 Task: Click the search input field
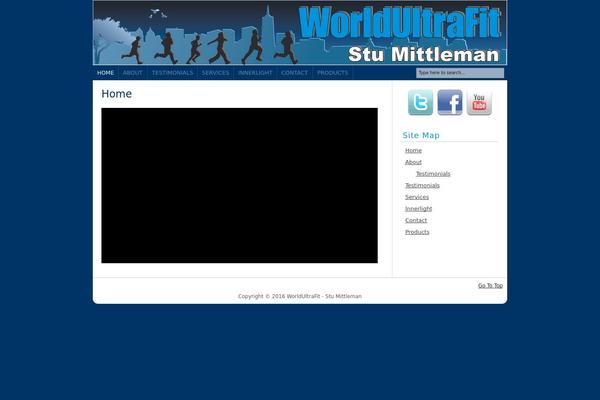(460, 73)
